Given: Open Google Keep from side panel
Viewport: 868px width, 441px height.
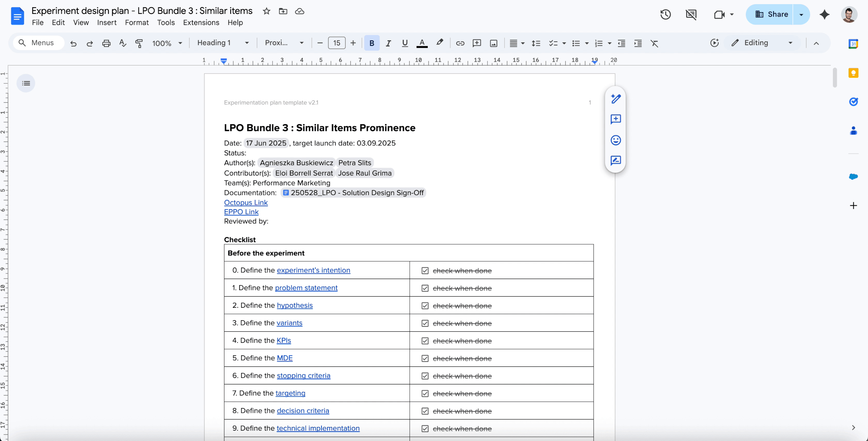Looking at the screenshot, I should click(853, 73).
